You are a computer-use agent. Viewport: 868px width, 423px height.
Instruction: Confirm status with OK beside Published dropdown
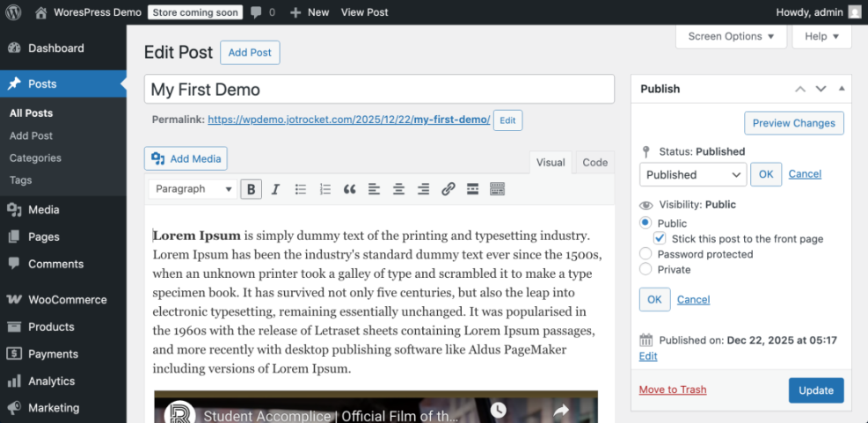tap(766, 174)
